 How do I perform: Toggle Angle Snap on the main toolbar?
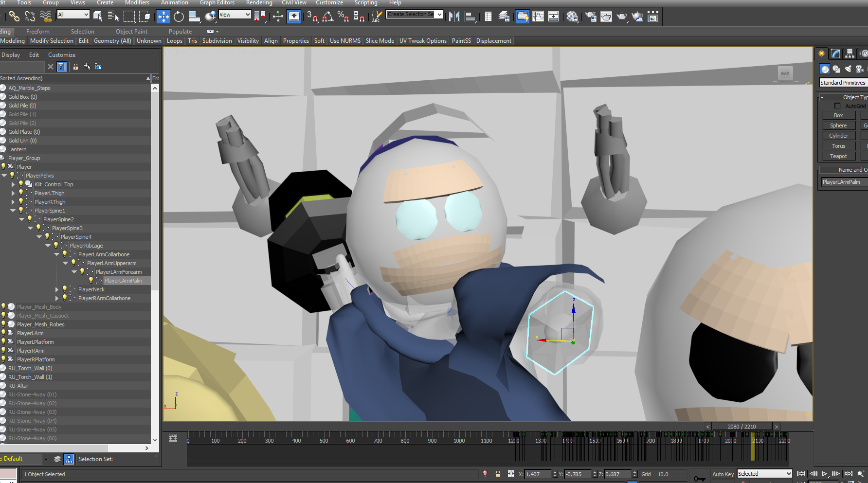(328, 17)
